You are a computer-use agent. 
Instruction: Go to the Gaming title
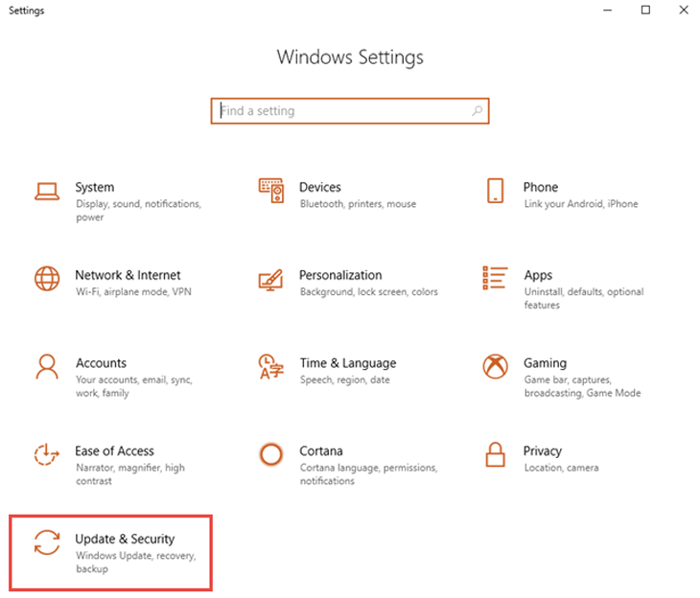tap(545, 363)
